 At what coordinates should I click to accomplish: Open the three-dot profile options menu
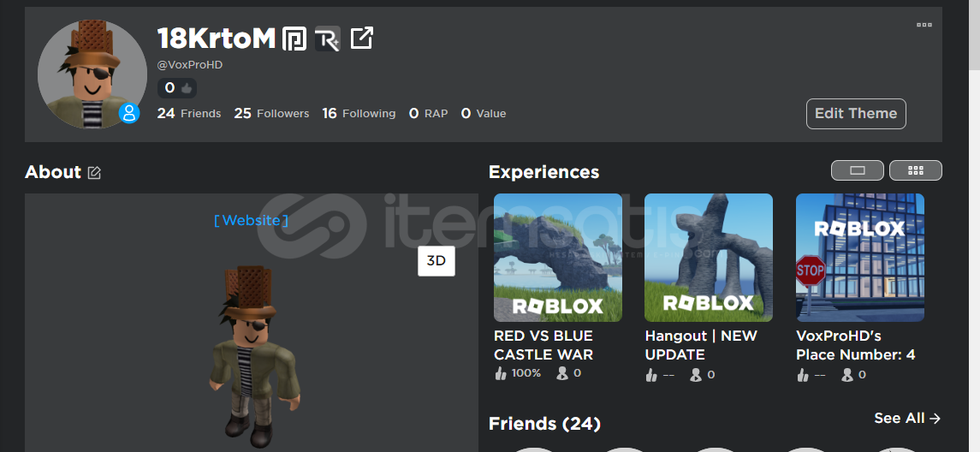point(924,25)
